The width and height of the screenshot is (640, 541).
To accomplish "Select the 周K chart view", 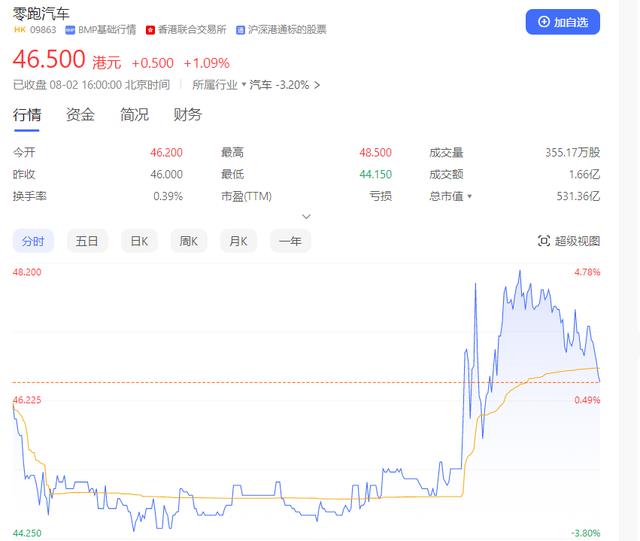I will pos(189,241).
